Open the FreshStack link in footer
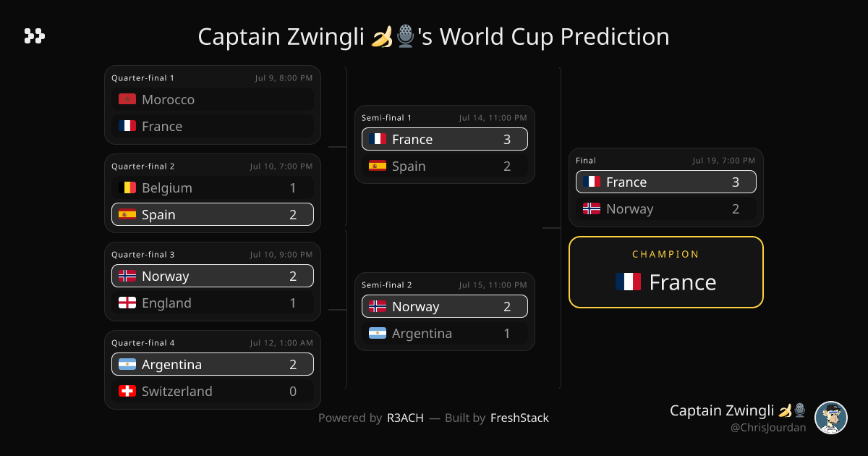Screen dimensions: 868x456 [519, 418]
